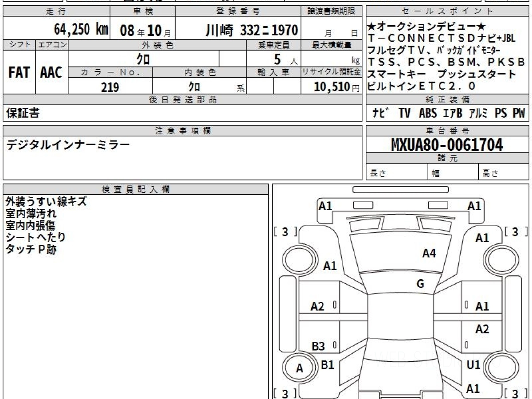Click the B1 damage mark on diagram
This screenshot has height=399, width=532.
pos(327,365)
